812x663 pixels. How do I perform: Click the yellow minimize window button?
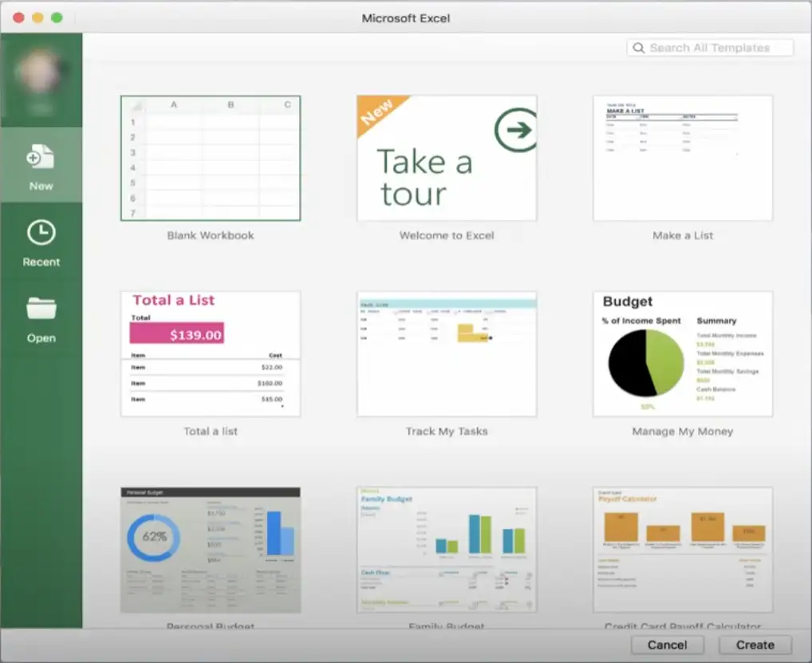click(x=37, y=18)
